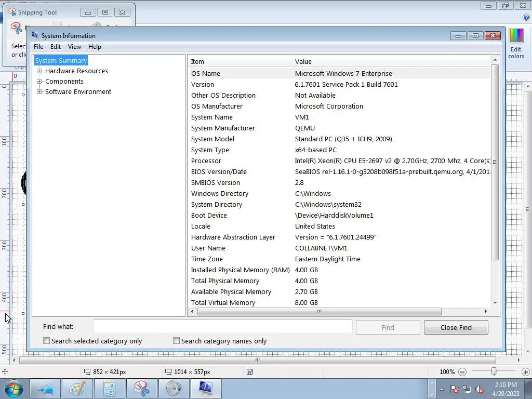Select System Information taskbar button
Screen dimensions: 532x399
coord(206,389)
